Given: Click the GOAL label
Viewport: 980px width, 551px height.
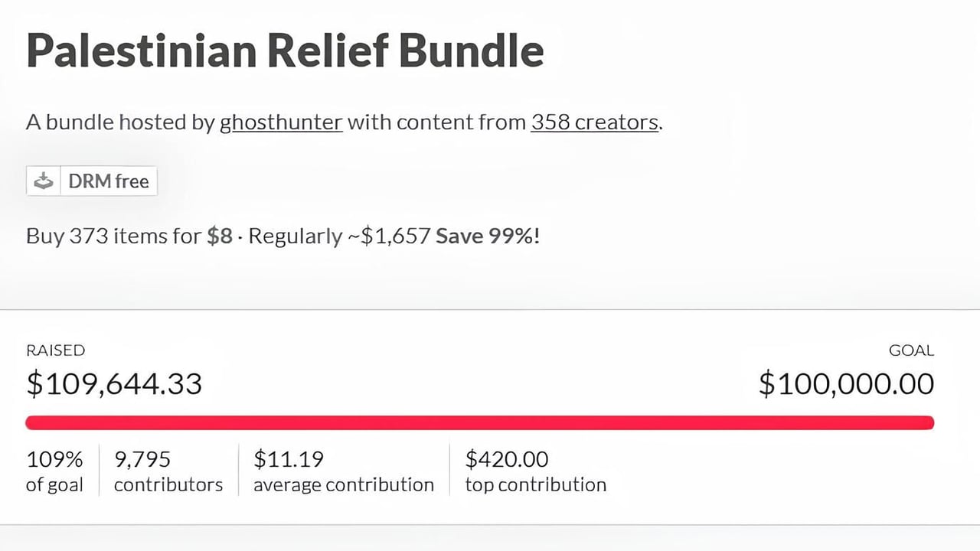Looking at the screenshot, I should click(911, 350).
